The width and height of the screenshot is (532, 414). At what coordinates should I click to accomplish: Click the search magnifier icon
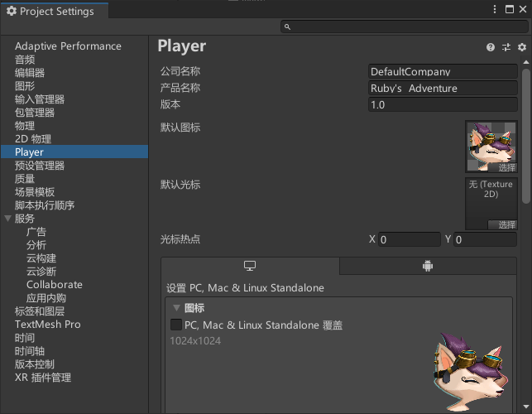[x=287, y=26]
